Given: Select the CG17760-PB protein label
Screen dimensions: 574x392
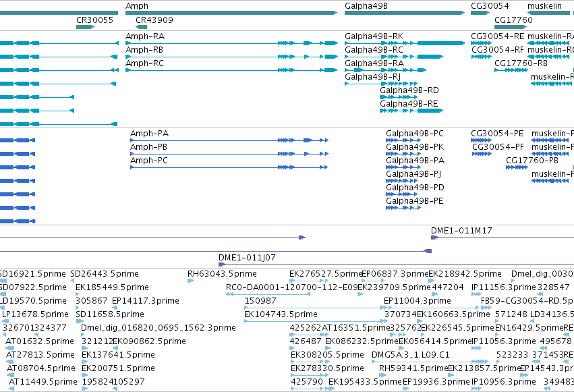Looking at the screenshot, I should 532,161.
